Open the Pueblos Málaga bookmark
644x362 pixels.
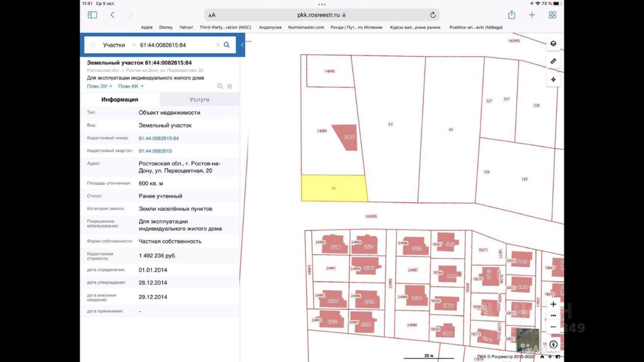pyautogui.click(x=476, y=27)
